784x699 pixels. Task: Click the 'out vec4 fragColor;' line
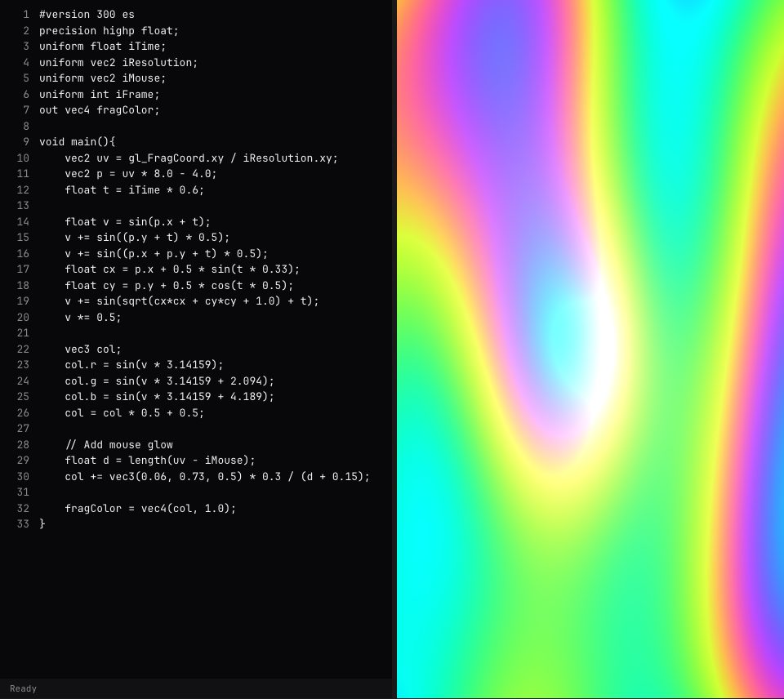click(x=100, y=110)
